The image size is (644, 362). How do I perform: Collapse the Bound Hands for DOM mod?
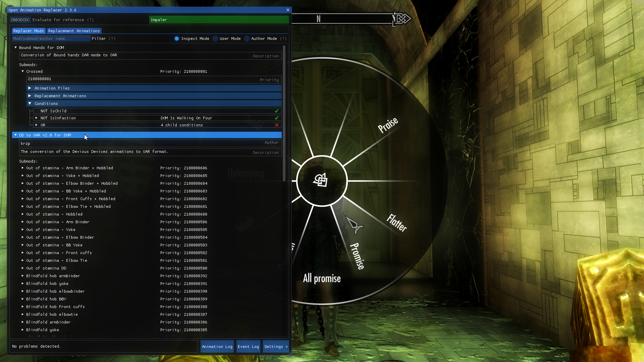tap(15, 48)
